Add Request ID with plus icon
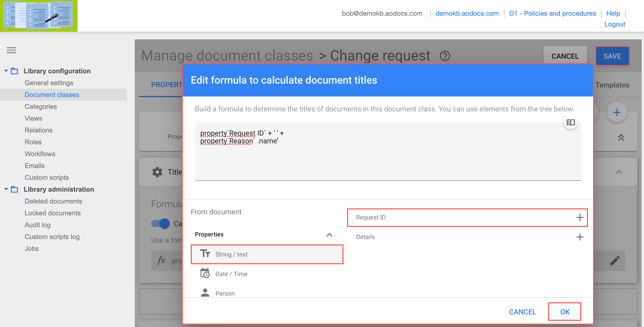This screenshot has width=644, height=327. coord(580,218)
